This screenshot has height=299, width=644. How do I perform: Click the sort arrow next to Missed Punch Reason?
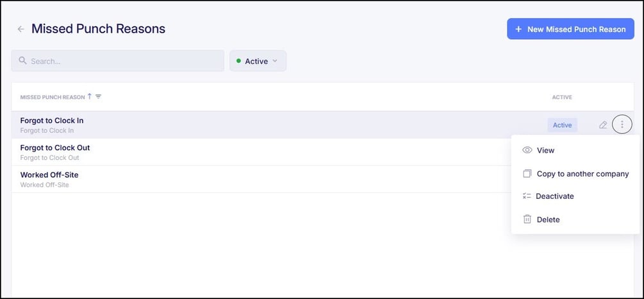(x=90, y=97)
